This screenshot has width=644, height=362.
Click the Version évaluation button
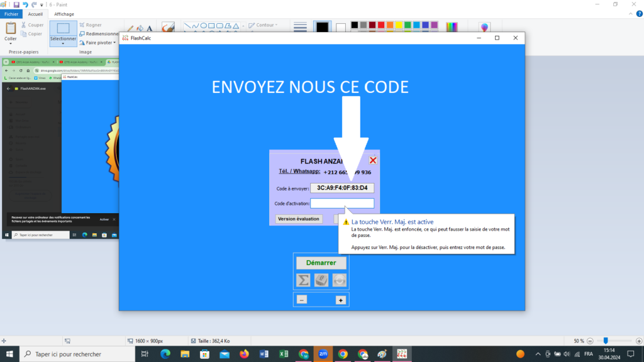coord(299,219)
